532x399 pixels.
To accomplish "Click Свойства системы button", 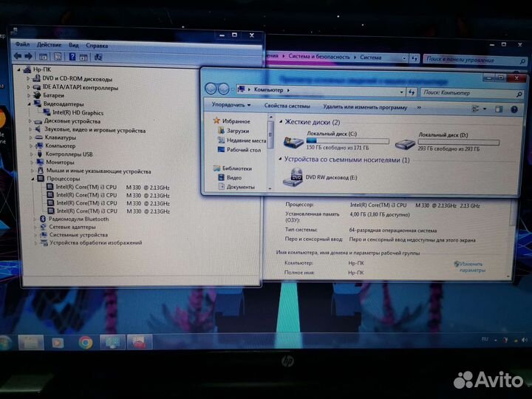I will point(287,106).
